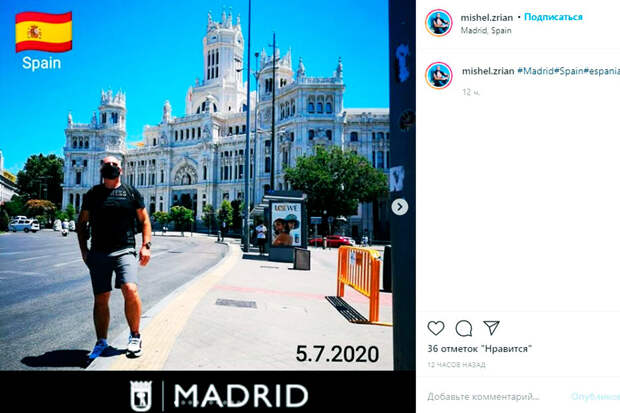Share post using the paper plane icon
The image size is (620, 413).
click(x=491, y=328)
